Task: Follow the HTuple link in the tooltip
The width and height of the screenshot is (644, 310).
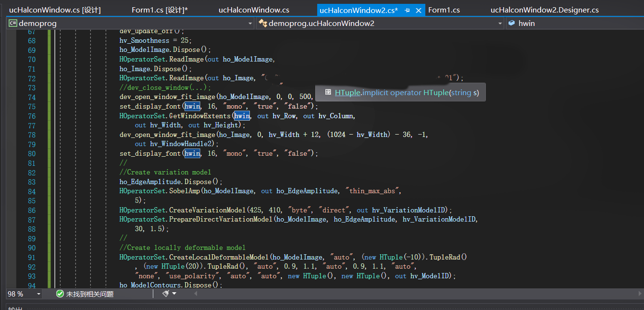Action: coord(347,92)
